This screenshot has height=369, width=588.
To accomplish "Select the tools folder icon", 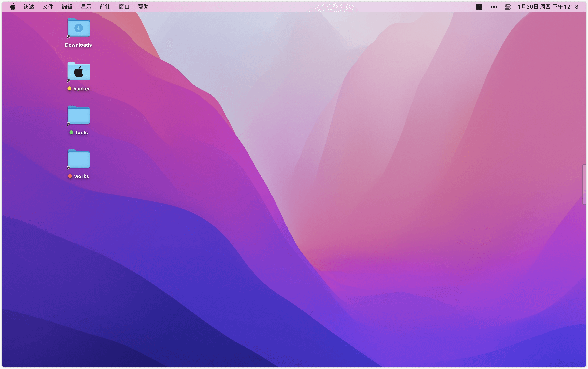I will [78, 115].
